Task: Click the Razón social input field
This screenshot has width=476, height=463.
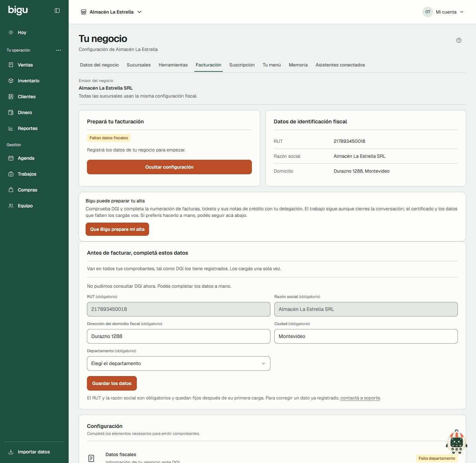Action: click(x=366, y=309)
